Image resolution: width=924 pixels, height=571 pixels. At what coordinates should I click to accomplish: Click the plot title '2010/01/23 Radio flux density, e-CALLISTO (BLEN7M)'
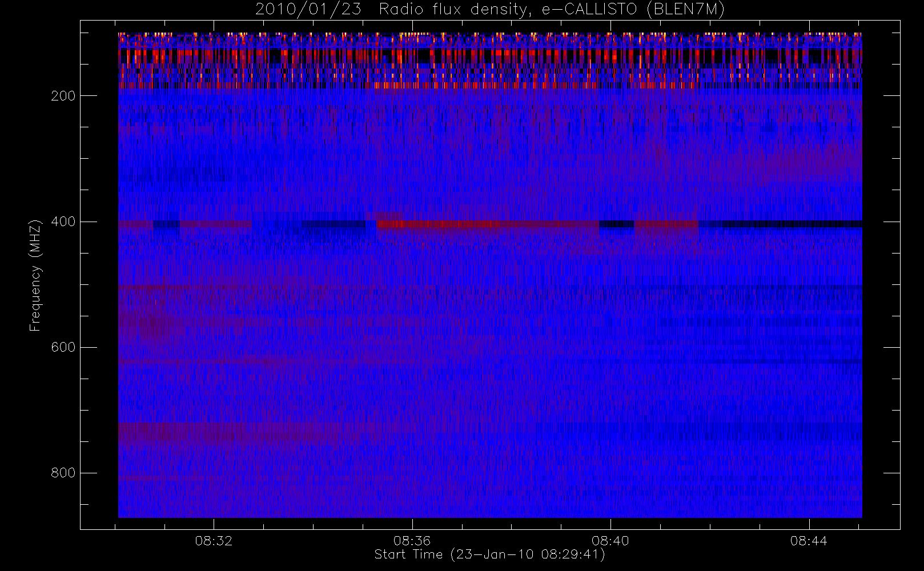[x=490, y=10]
